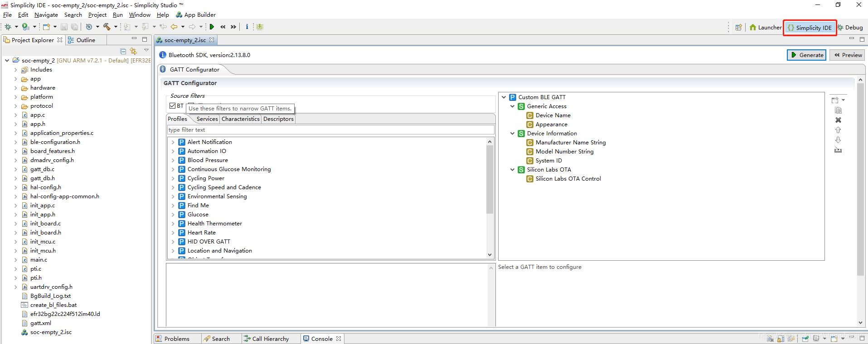Image resolution: width=868 pixels, height=344 pixels.
Task: Click the type filter text field
Action: pos(330,130)
